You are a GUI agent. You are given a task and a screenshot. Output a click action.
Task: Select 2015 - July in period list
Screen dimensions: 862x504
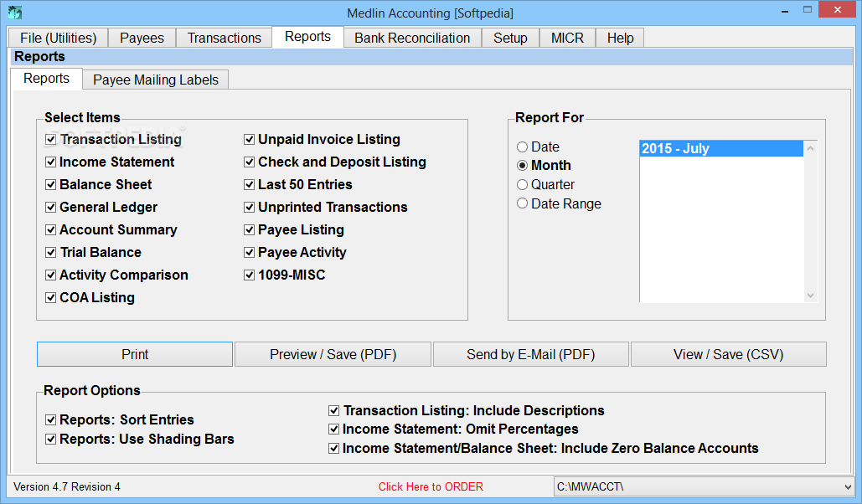[721, 148]
